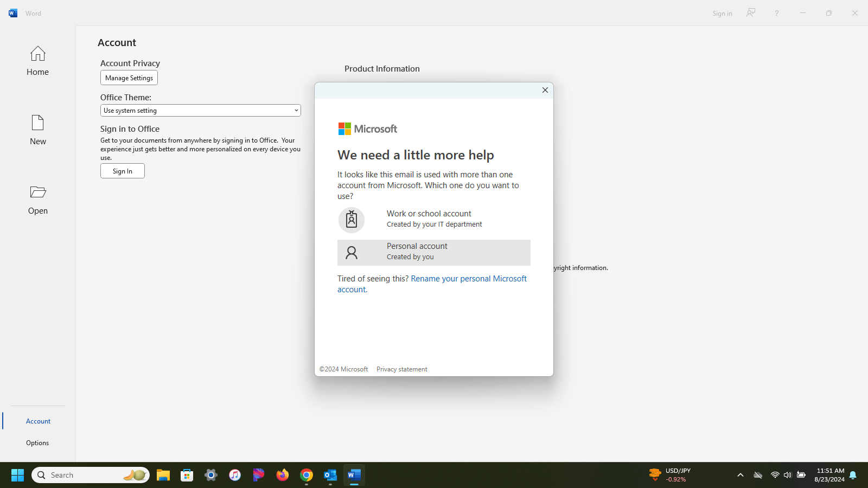Click Sign in link in title bar
The width and height of the screenshot is (868, 488).
click(722, 14)
